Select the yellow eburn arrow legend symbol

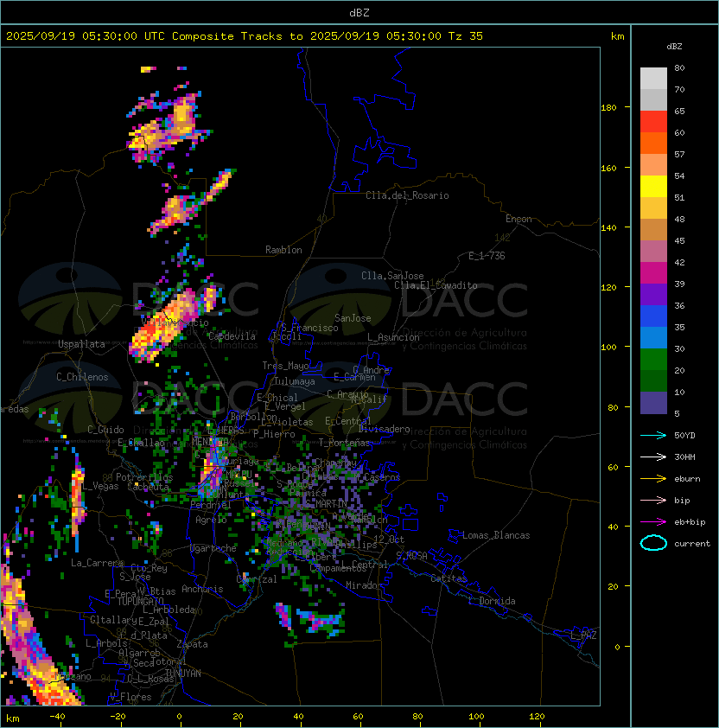click(653, 479)
